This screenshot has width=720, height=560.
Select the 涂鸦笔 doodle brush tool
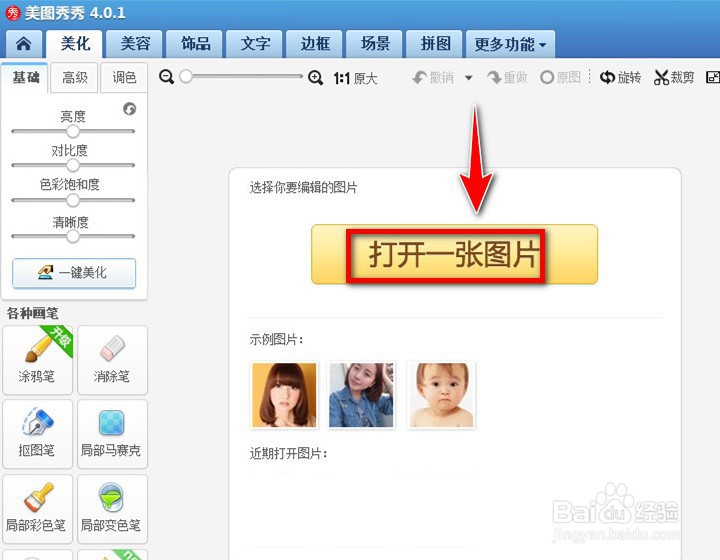point(37,360)
